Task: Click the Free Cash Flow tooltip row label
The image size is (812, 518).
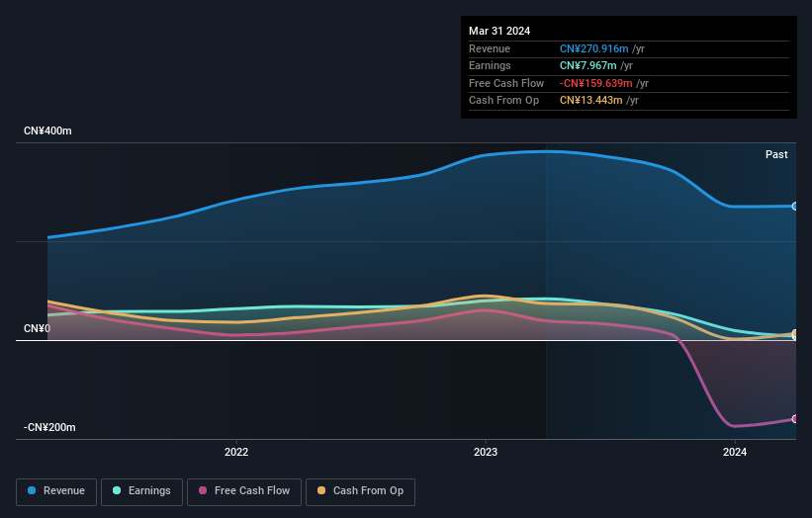Action: point(506,83)
